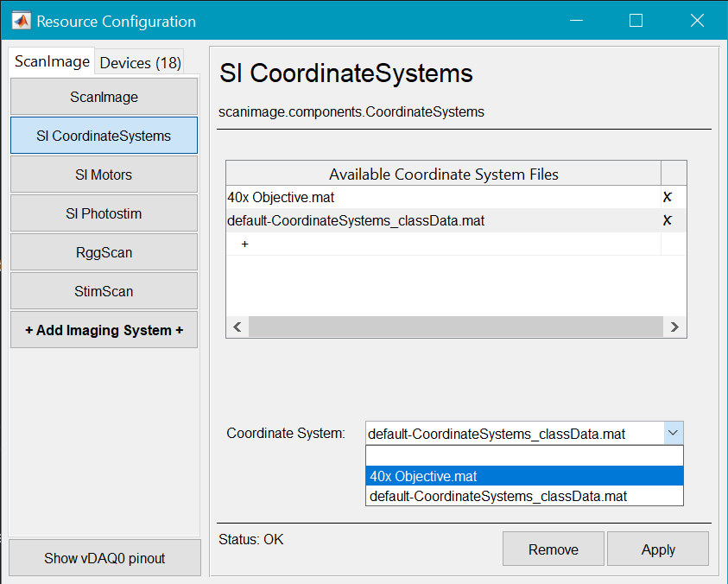Select 40x Objective.mat from the dropdown list
The height and width of the screenshot is (584, 728).
524,476
